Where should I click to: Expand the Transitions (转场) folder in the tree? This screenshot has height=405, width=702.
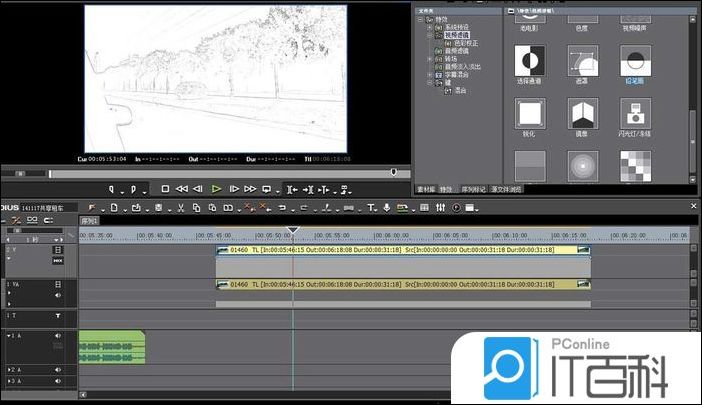[x=428, y=58]
